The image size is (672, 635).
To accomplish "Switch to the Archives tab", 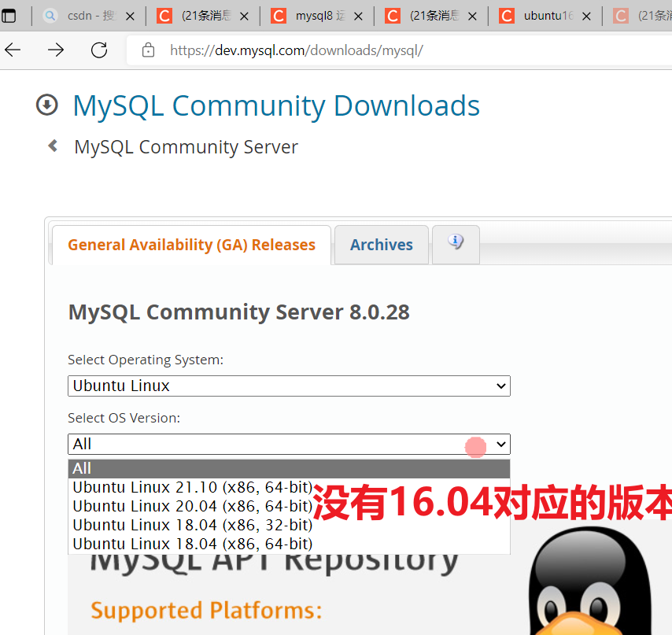I will tap(381, 245).
